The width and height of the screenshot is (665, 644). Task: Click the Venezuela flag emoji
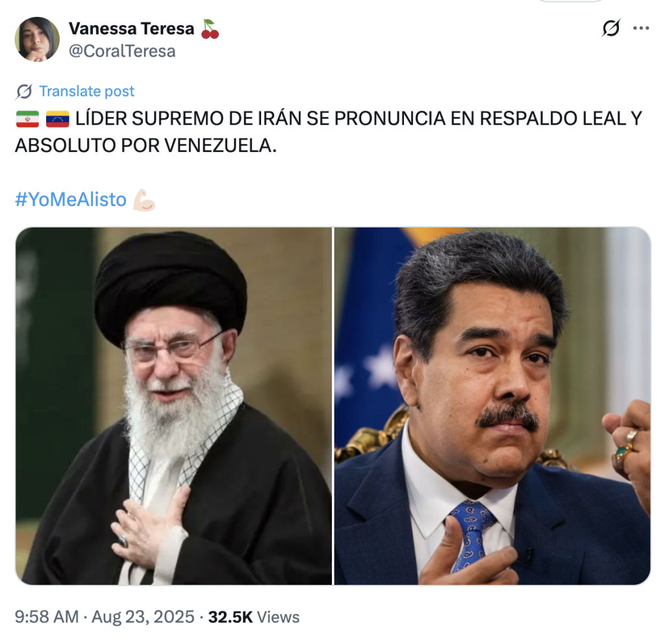[58, 119]
